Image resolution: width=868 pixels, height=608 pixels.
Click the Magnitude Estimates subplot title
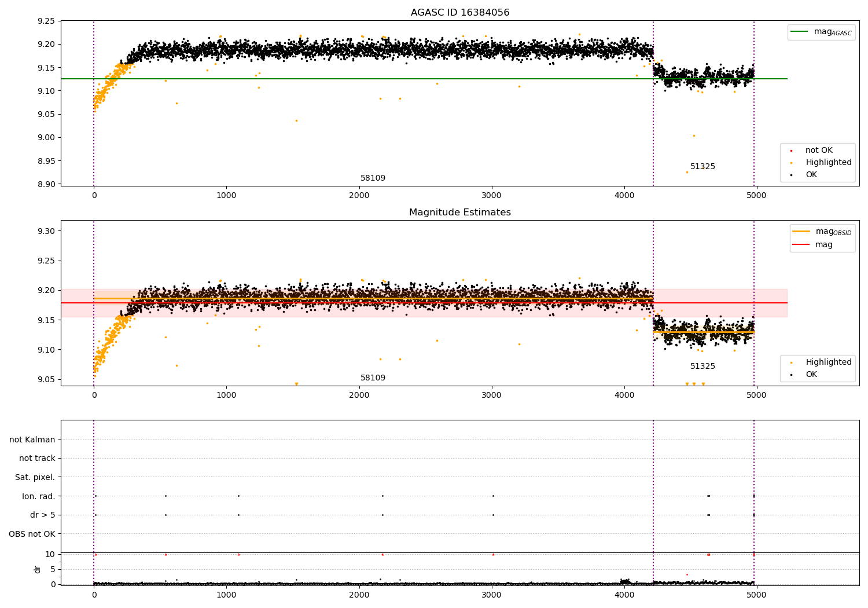point(460,213)
